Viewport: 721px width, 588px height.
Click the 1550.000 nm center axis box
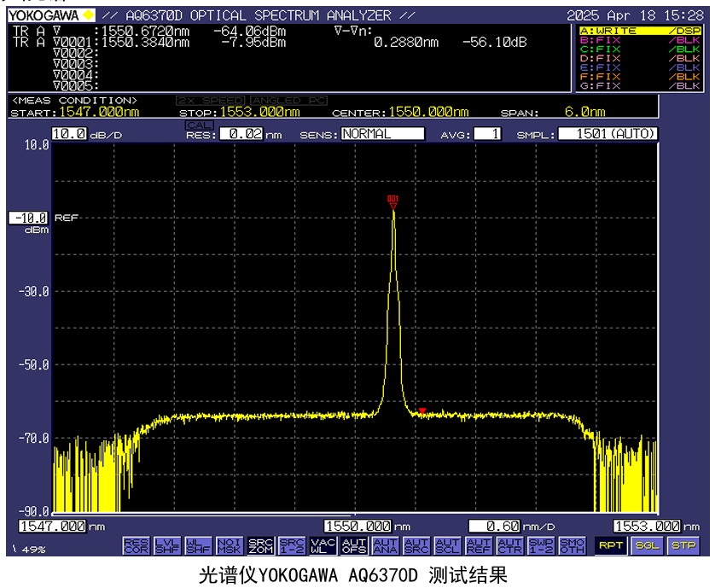(358, 526)
